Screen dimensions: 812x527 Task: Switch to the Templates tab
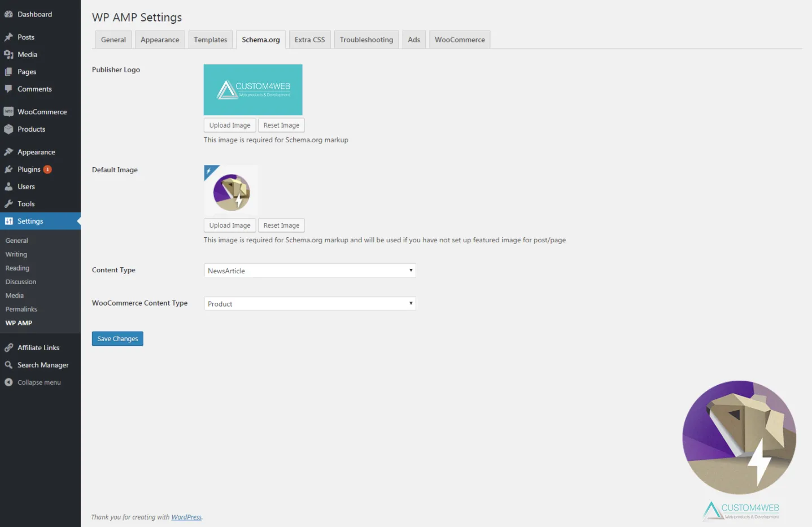(x=210, y=39)
